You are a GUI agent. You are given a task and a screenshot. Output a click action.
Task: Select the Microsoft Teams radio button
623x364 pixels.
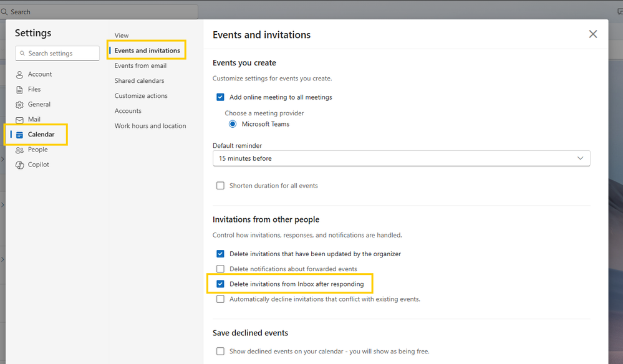[233, 124]
